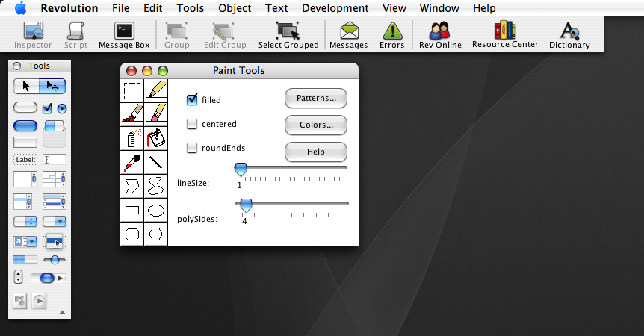Open the Colors... chooser button

[x=316, y=125]
